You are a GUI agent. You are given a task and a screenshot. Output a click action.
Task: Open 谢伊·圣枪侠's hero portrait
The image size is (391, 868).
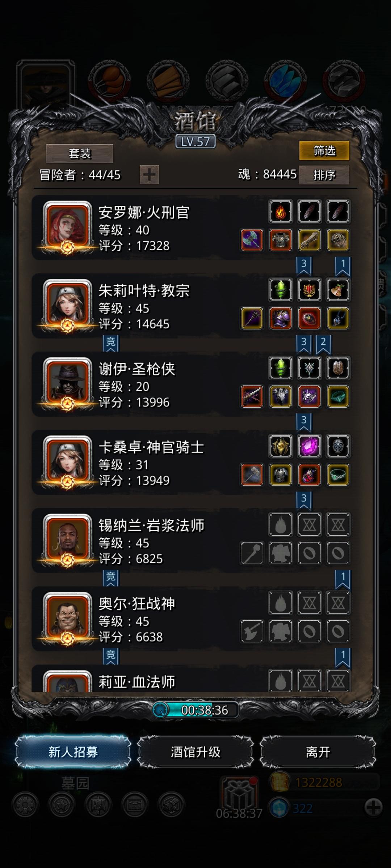click(x=67, y=381)
